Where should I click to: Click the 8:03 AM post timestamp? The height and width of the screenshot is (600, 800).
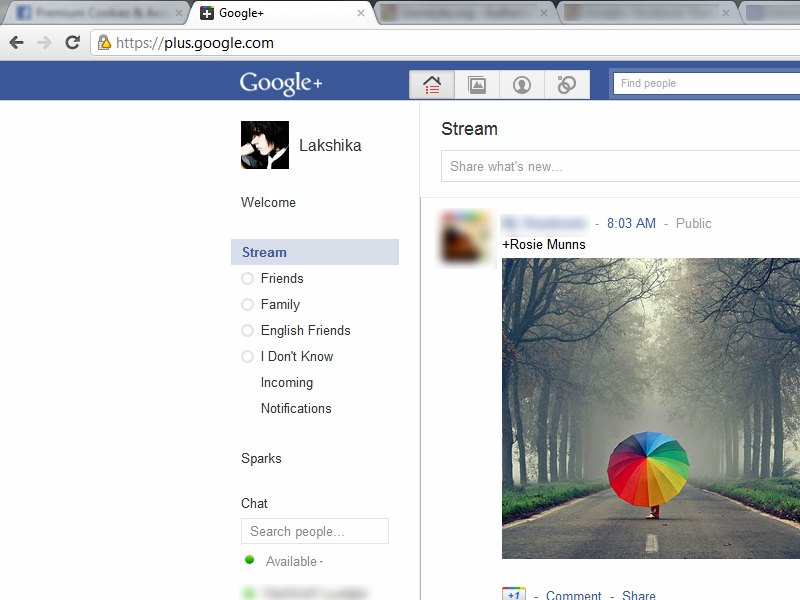[631, 223]
